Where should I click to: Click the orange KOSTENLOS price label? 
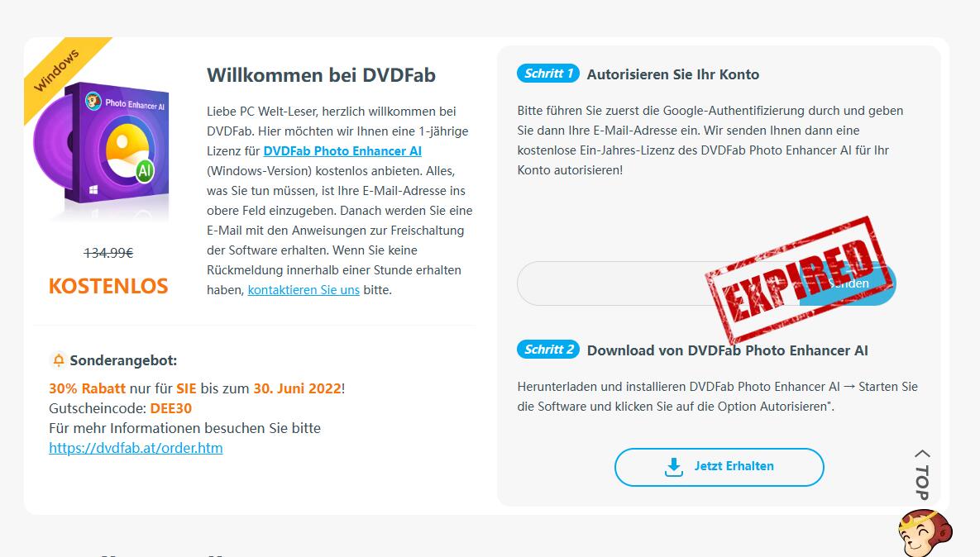(108, 286)
